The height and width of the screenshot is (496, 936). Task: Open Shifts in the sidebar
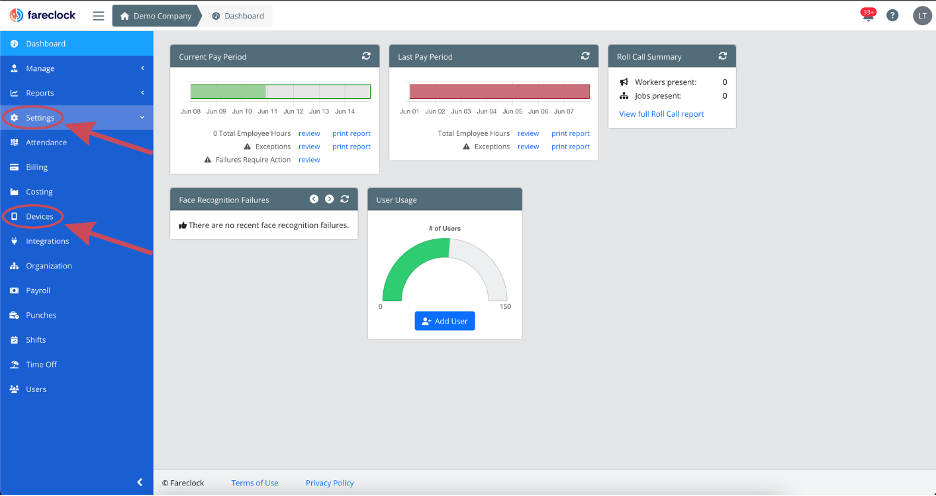76,340
